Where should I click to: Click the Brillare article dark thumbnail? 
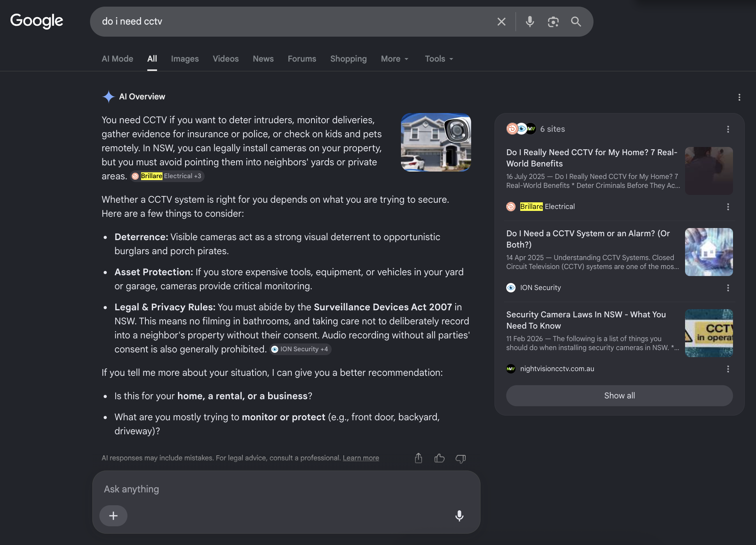(x=709, y=171)
